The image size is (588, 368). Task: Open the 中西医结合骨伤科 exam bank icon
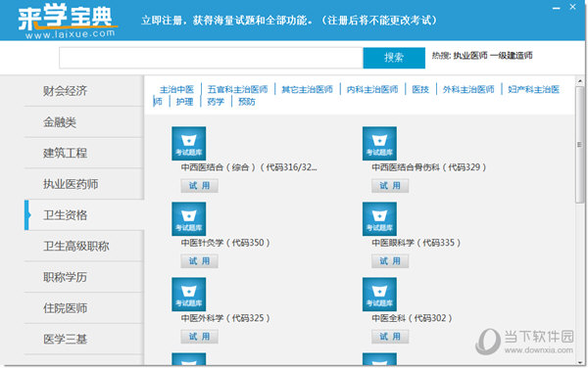click(379, 143)
